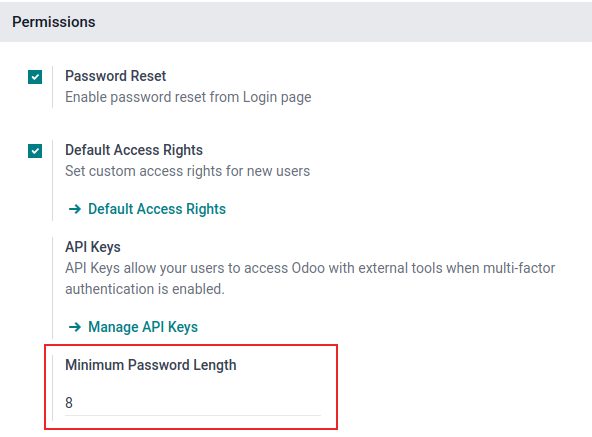Open the Default Access Rights link
Screen dimensions: 592x437
point(157,209)
